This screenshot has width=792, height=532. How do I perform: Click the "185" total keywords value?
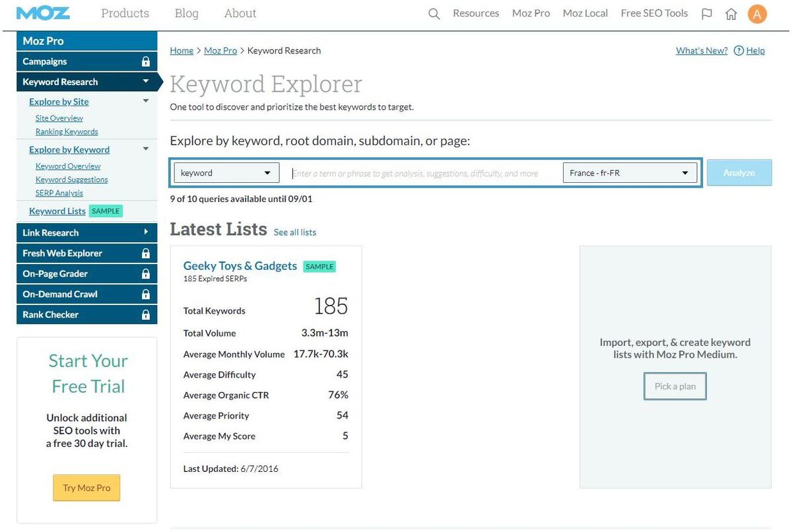[x=331, y=306]
